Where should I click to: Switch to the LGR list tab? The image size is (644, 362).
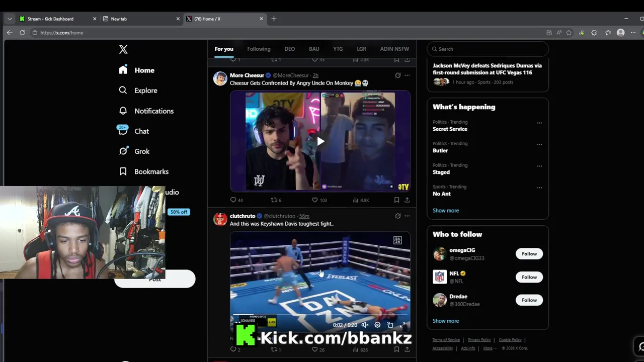(x=361, y=49)
